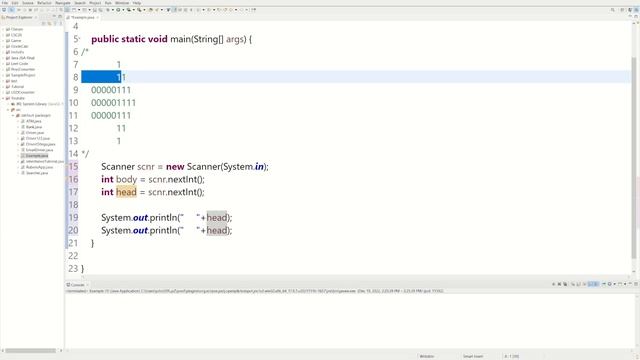
Task: Open the Project menu
Action: (x=95, y=3)
